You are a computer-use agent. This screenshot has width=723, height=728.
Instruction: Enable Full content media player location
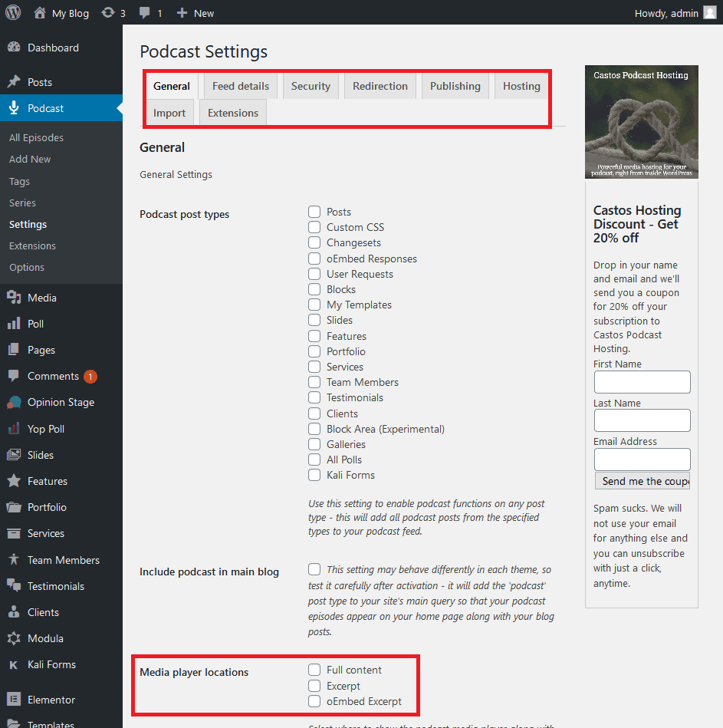tap(314, 670)
